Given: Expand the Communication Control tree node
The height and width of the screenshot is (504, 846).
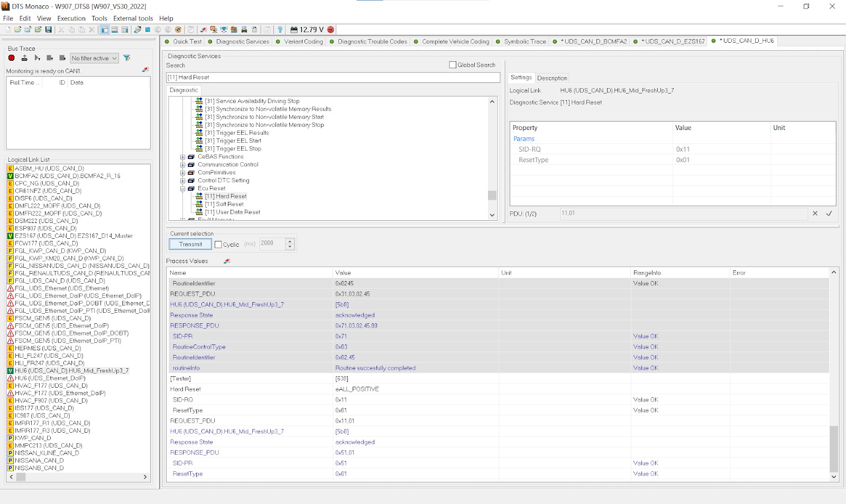Looking at the screenshot, I should point(182,165).
